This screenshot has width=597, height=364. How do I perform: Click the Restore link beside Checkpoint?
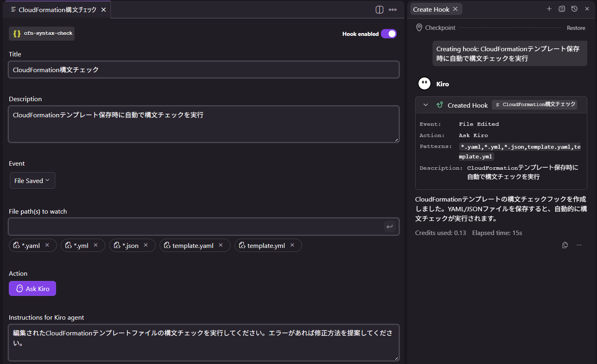click(576, 27)
